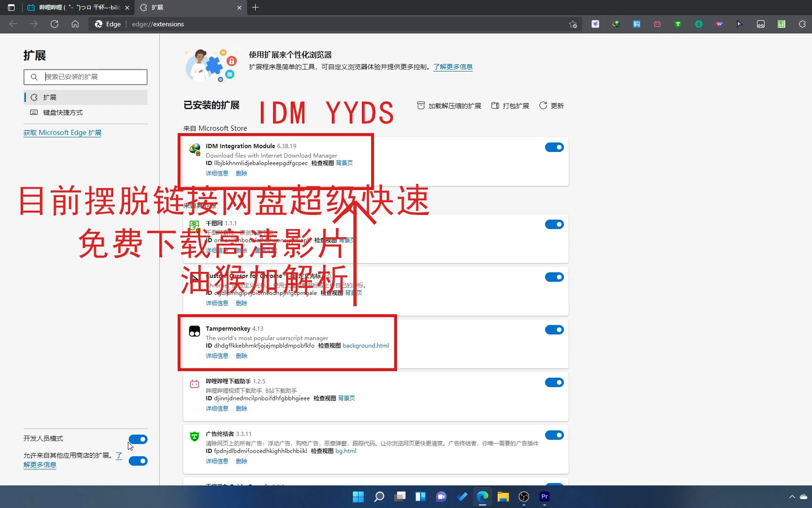Click 加载解压缩的扩展 button
Viewport: 812px width, 508px height.
(x=449, y=106)
